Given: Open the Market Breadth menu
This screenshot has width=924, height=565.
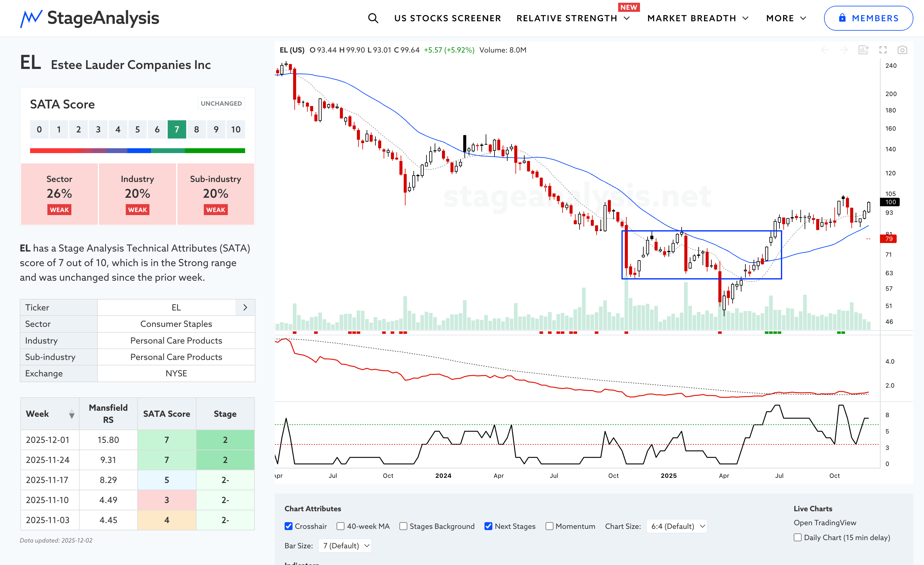Looking at the screenshot, I should pos(697,18).
